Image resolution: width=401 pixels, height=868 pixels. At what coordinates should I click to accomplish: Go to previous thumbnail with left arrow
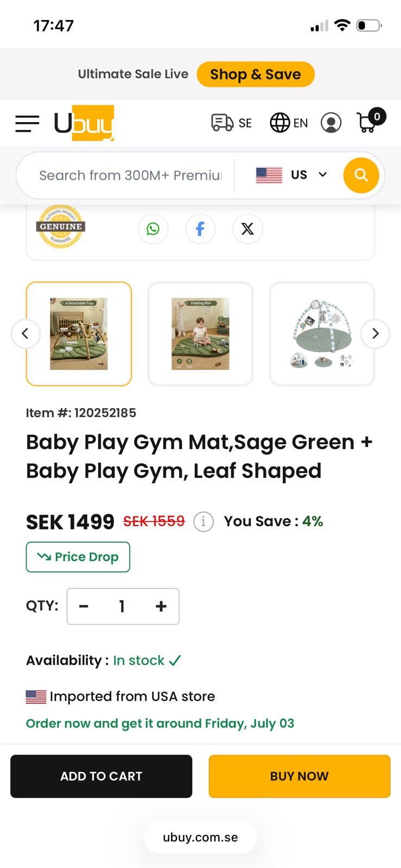26,333
